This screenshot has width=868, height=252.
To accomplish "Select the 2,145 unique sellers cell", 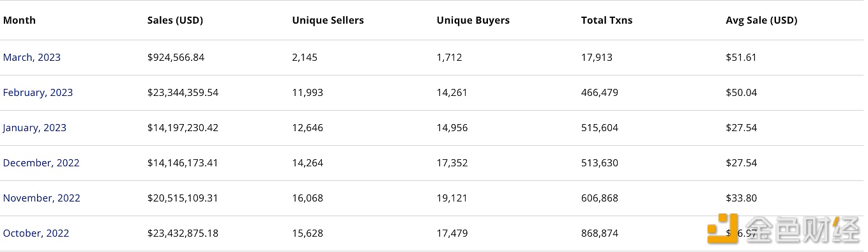I will [x=305, y=58].
